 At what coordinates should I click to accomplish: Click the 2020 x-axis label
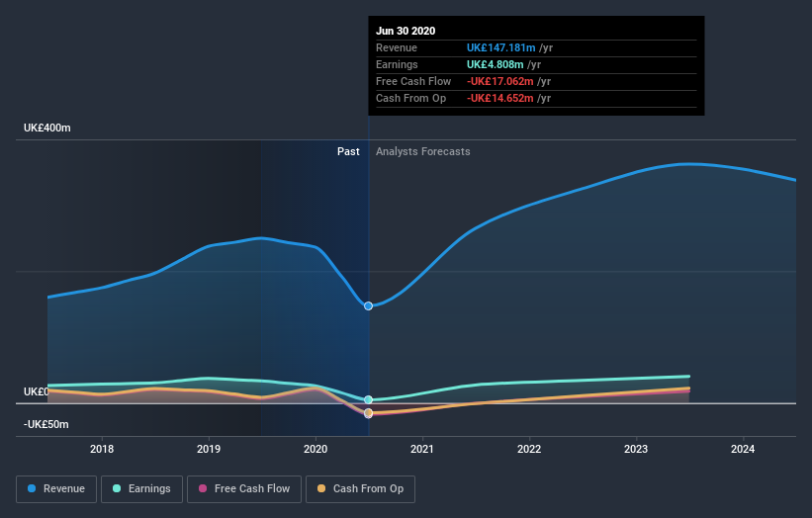(x=316, y=449)
